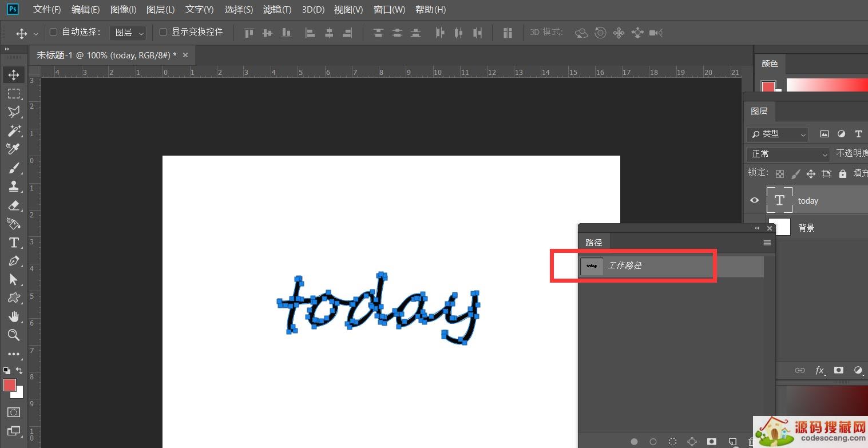Load path as selection dashed-circle icon
Screen dimensions: 868x448
coord(673,442)
